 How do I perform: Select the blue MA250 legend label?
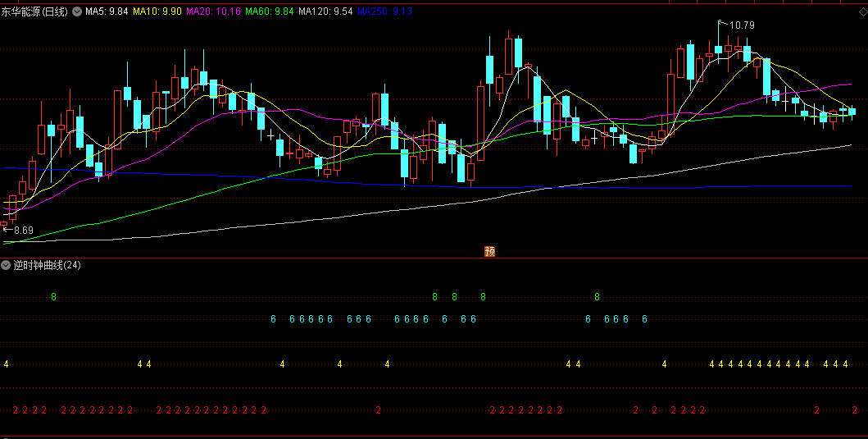point(384,12)
